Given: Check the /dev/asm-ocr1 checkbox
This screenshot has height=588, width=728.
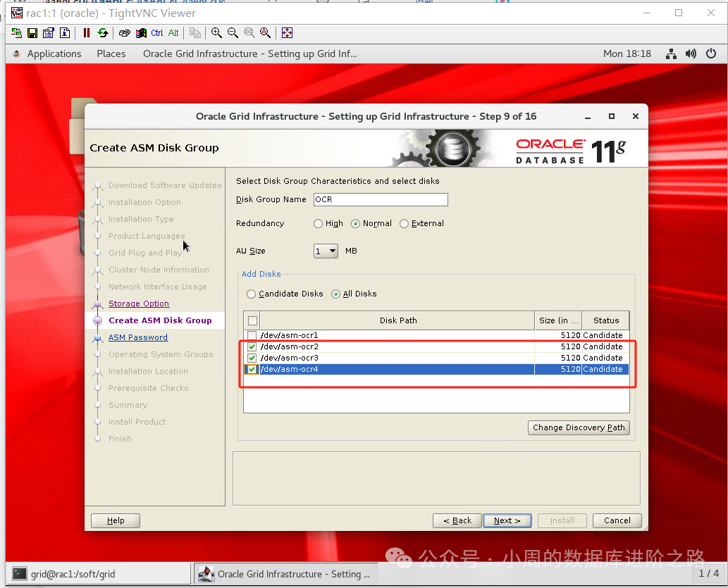Looking at the screenshot, I should (x=252, y=335).
